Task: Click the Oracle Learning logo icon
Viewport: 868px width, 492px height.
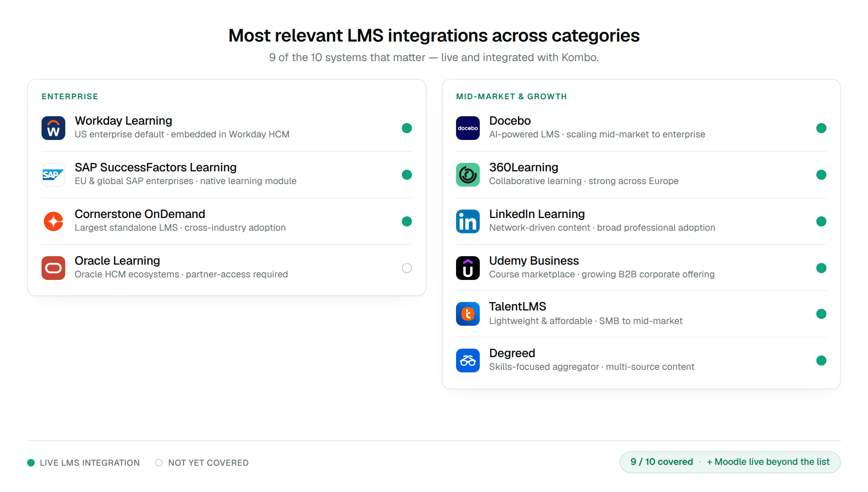Action: (x=53, y=268)
